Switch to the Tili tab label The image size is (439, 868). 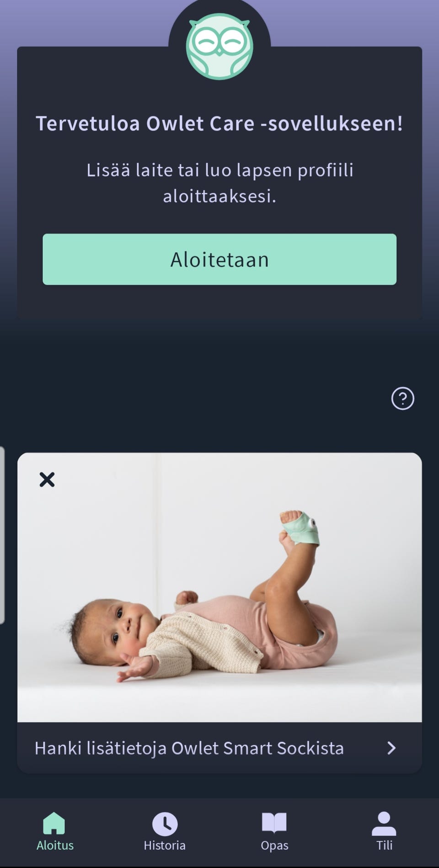pos(384,846)
